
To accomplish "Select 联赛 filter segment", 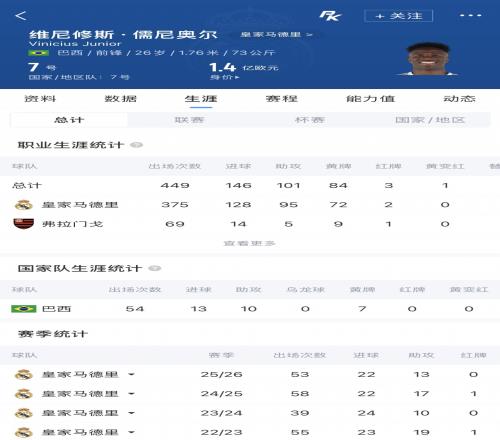I will 189,120.
